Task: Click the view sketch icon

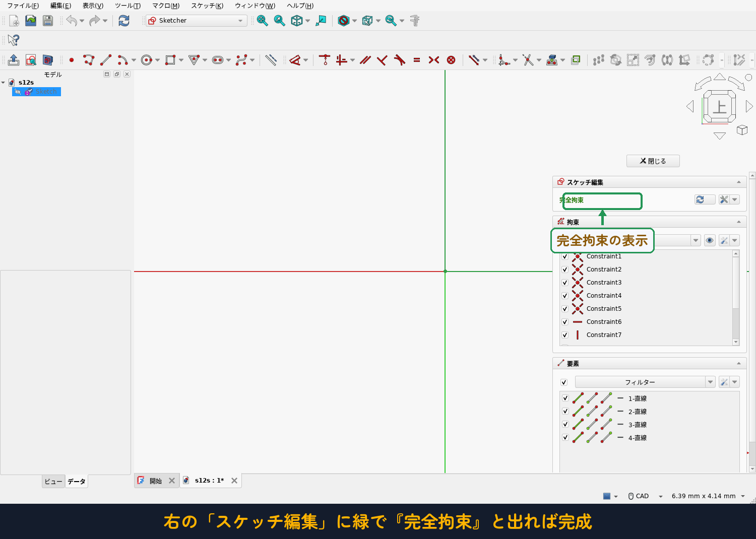Action: point(31,60)
